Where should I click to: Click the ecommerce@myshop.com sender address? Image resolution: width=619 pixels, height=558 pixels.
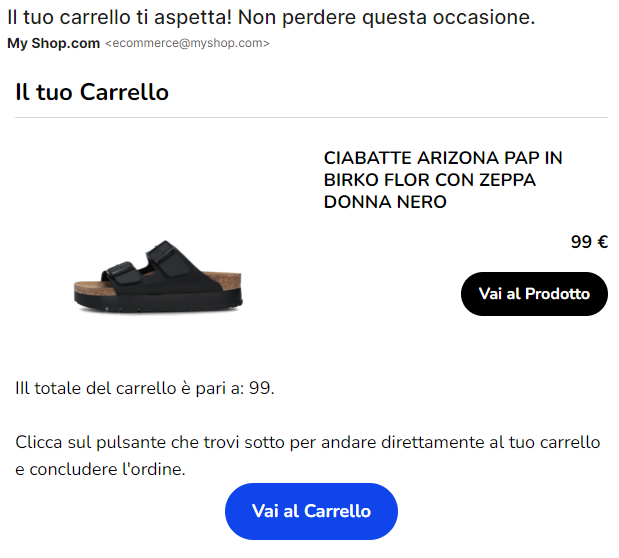(x=187, y=43)
